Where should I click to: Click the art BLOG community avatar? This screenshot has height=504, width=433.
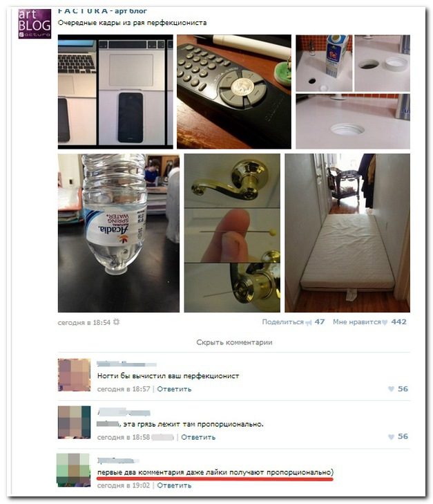pyautogui.click(x=35, y=24)
